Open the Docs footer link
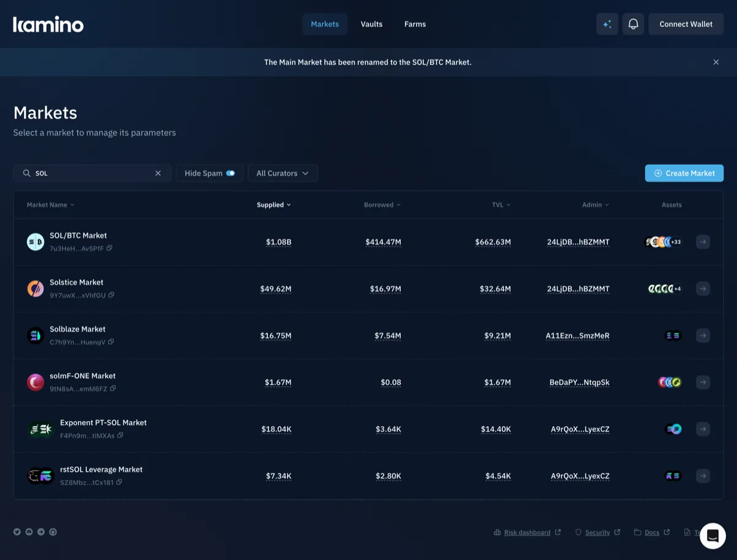The width and height of the screenshot is (737, 560). click(652, 532)
